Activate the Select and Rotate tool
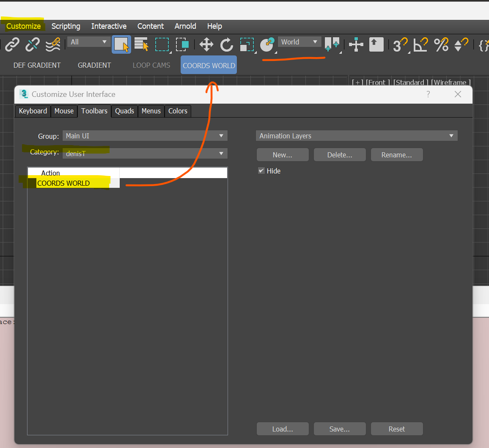Viewport: 489px width, 448px height. click(227, 44)
